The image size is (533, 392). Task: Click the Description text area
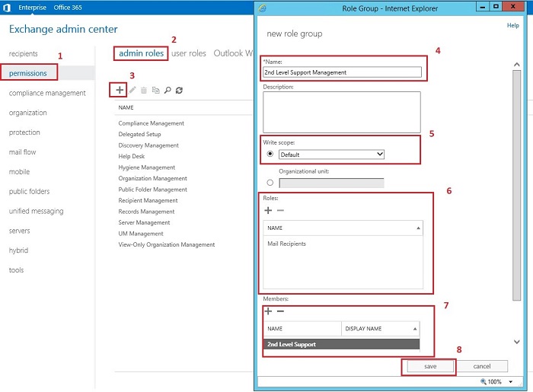(342, 112)
